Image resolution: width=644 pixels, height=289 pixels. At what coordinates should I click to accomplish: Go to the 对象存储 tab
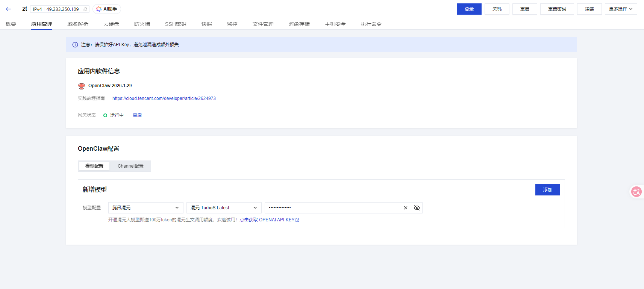[x=299, y=24]
